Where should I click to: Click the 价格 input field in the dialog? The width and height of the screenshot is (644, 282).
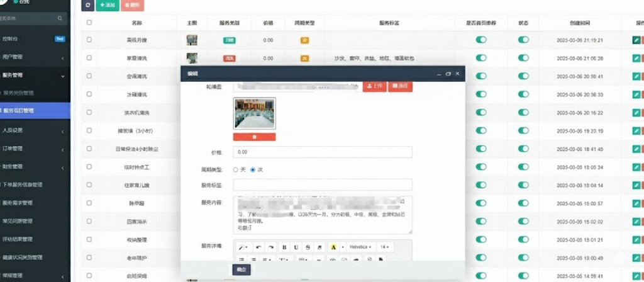pos(322,152)
